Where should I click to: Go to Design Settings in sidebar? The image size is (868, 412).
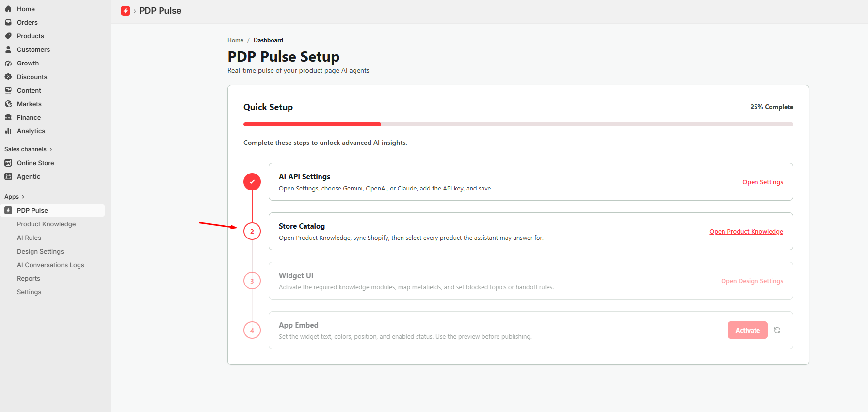click(x=40, y=251)
